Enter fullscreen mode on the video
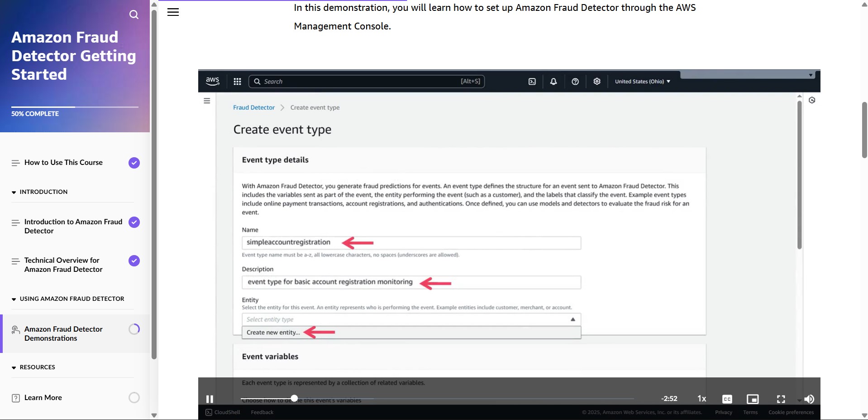The height and width of the screenshot is (420, 868). (780, 399)
